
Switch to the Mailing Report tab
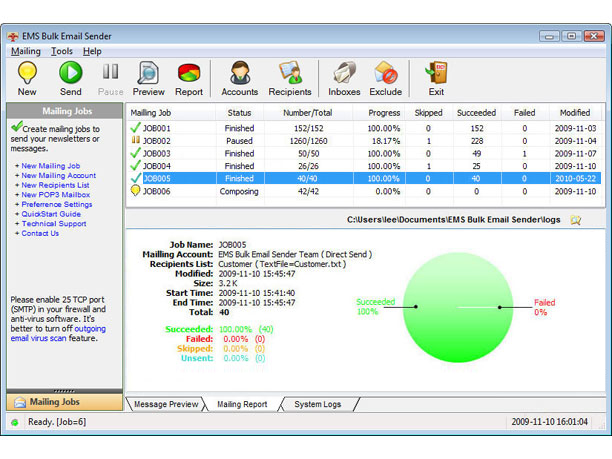pyautogui.click(x=242, y=404)
